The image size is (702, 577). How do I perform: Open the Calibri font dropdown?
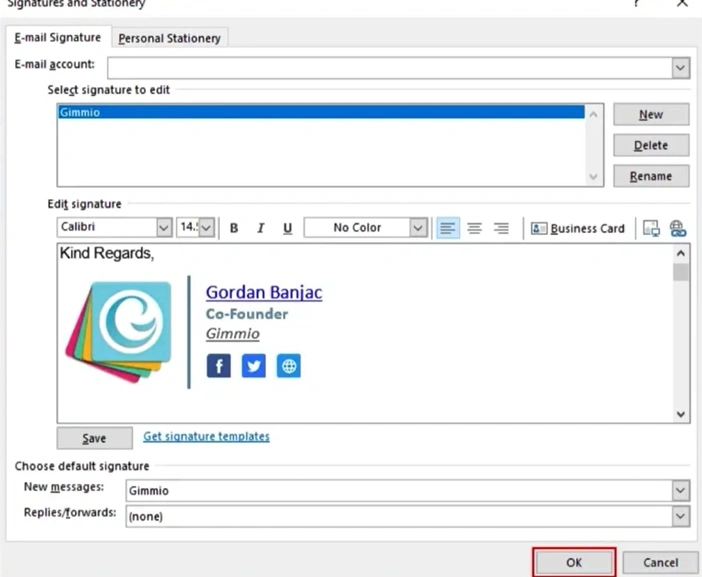tap(164, 227)
